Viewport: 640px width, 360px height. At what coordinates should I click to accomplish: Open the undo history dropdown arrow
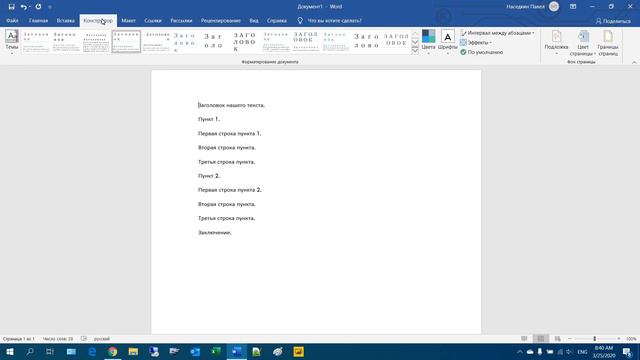point(30,7)
